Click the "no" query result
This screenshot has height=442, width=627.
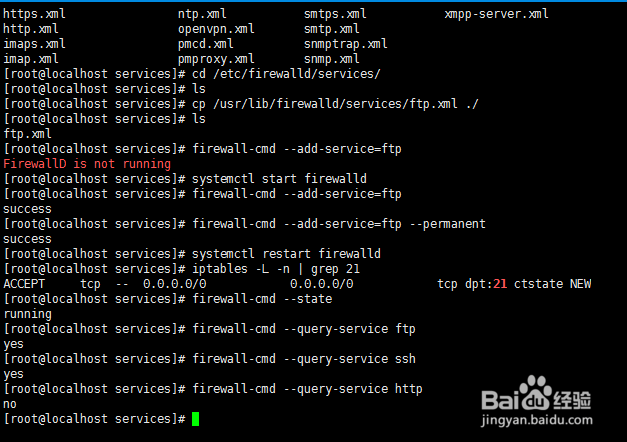10,404
